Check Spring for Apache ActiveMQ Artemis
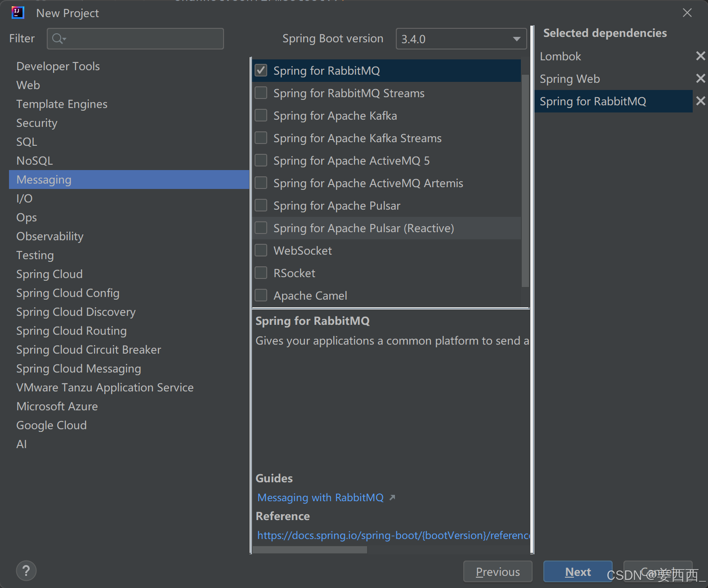This screenshot has width=708, height=588. (261, 183)
